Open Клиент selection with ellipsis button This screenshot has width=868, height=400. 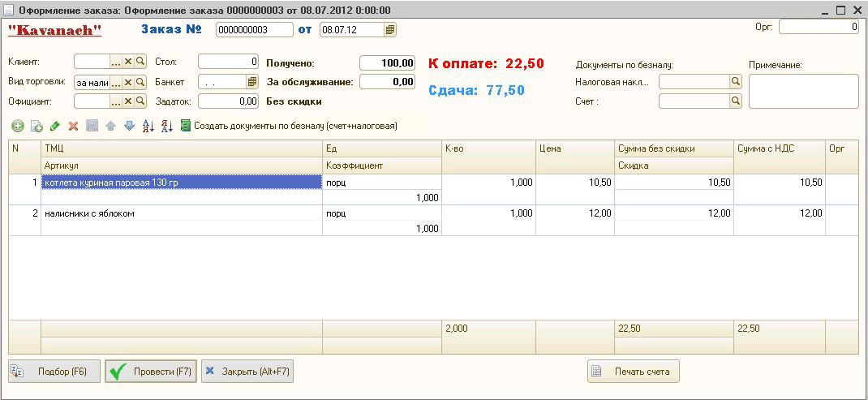click(x=115, y=62)
